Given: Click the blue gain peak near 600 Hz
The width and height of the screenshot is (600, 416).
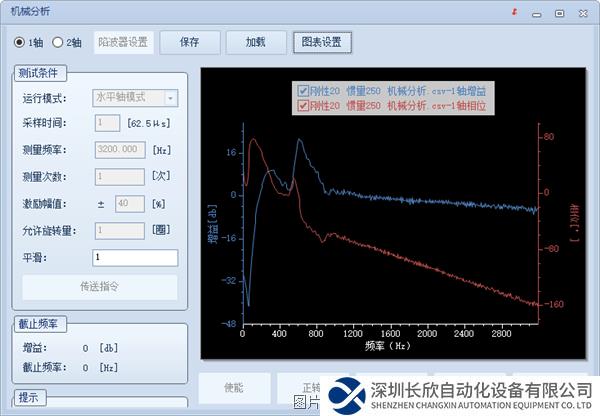Looking at the screenshot, I should (x=299, y=141).
